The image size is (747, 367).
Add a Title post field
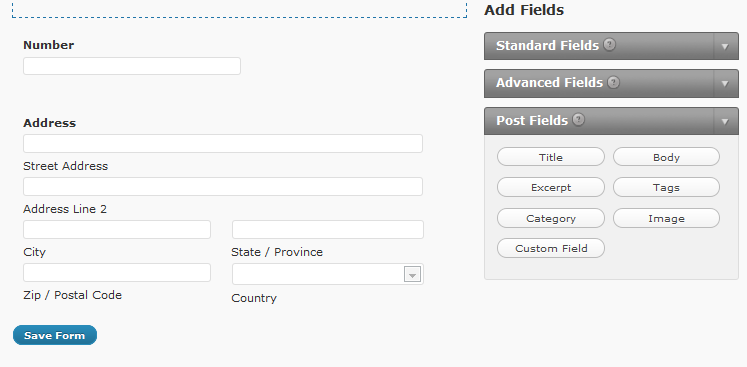coord(551,157)
